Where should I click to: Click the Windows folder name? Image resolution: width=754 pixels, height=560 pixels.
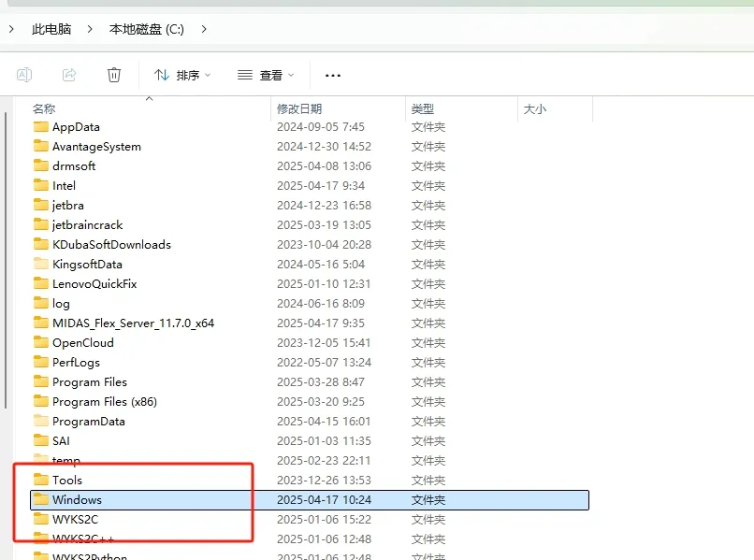77,500
